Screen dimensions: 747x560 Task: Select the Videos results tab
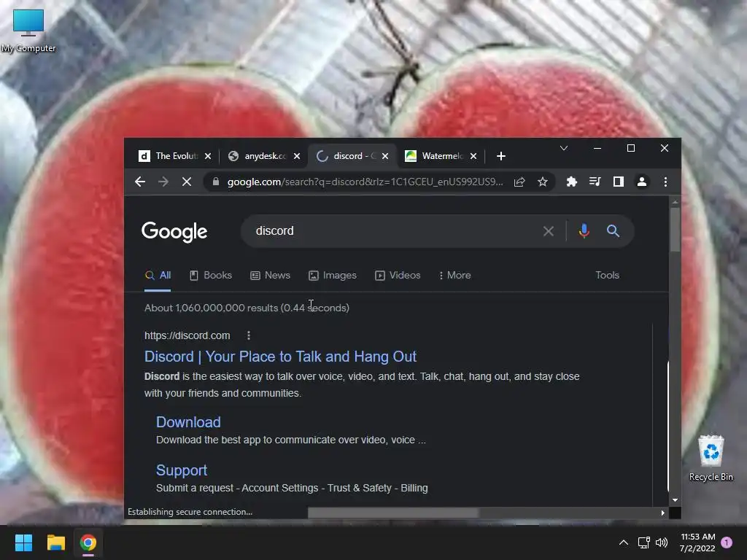pyautogui.click(x=398, y=276)
